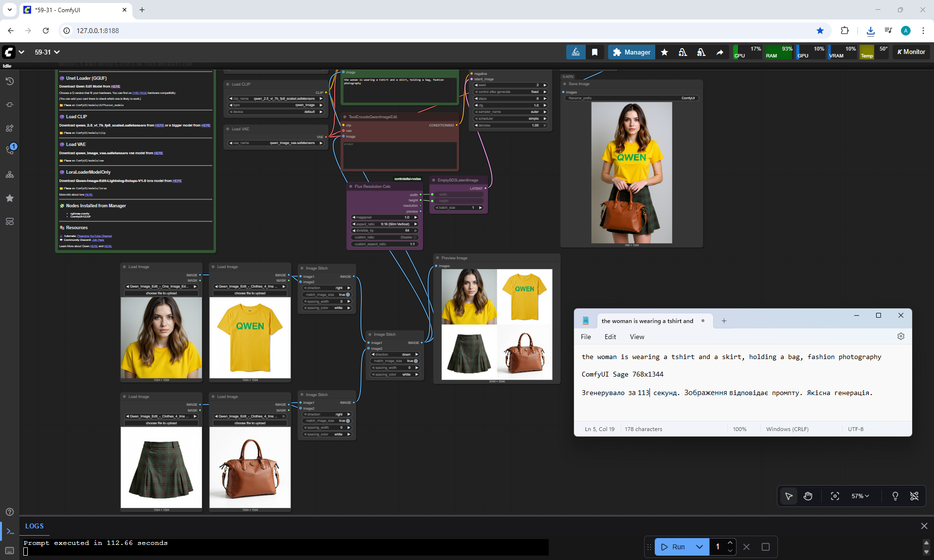Click the bookmark icon next to Manager
Image resolution: width=934 pixels, height=560 pixels.
(x=594, y=52)
